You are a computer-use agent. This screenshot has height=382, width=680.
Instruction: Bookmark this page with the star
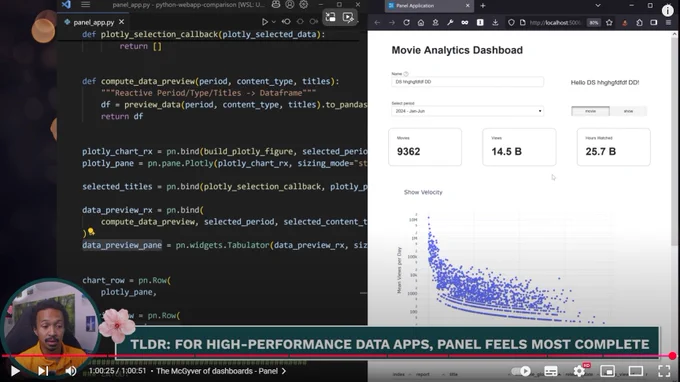pyautogui.click(x=609, y=23)
